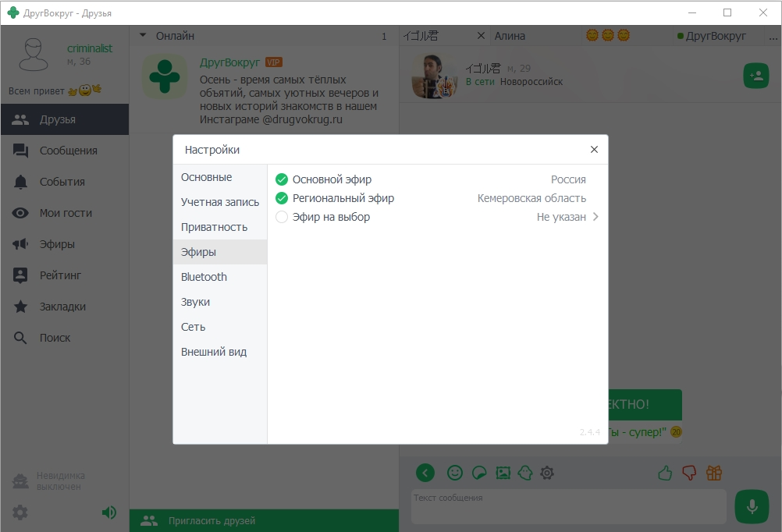The height and width of the screenshot is (532, 782).
Task: Open Сообщения in the left sidebar
Action: coord(65,151)
